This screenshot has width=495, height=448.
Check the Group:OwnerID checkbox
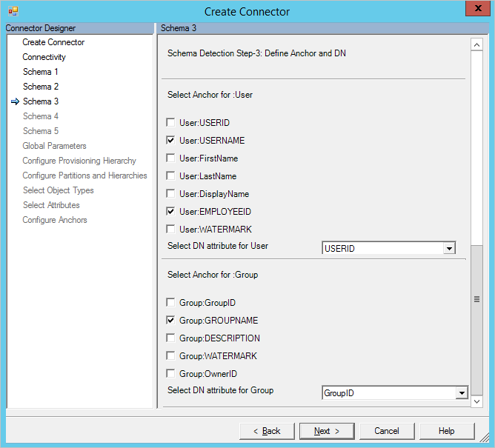pyautogui.click(x=170, y=373)
